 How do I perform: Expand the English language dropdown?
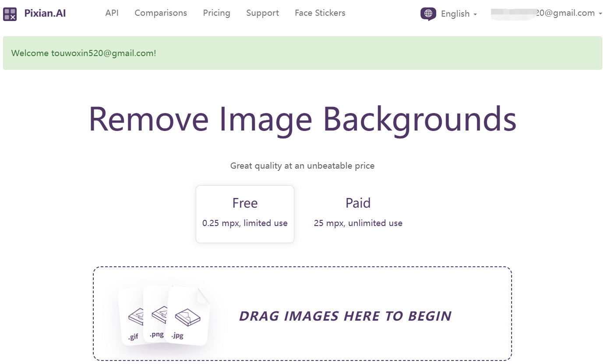point(458,14)
